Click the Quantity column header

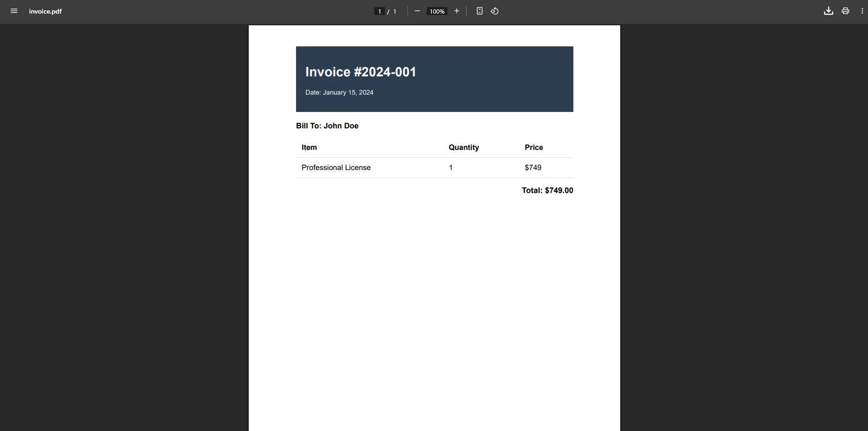coord(464,147)
